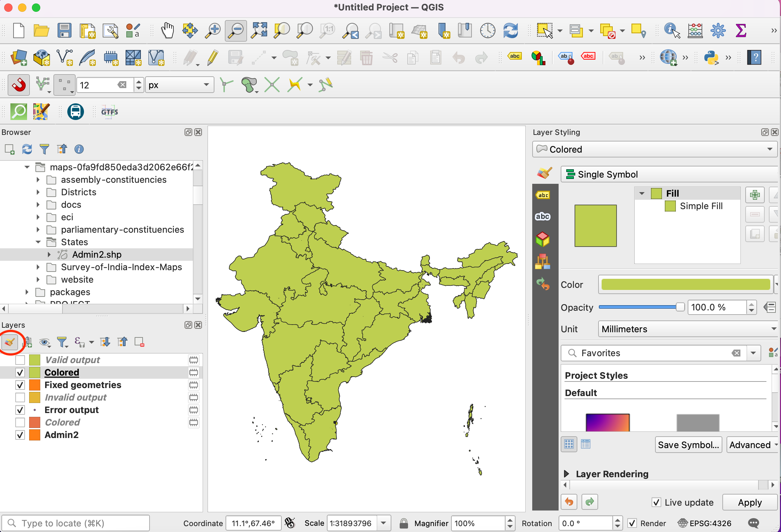This screenshot has width=781, height=532.
Task: Select the Pan Map hand tool
Action: click(168, 31)
